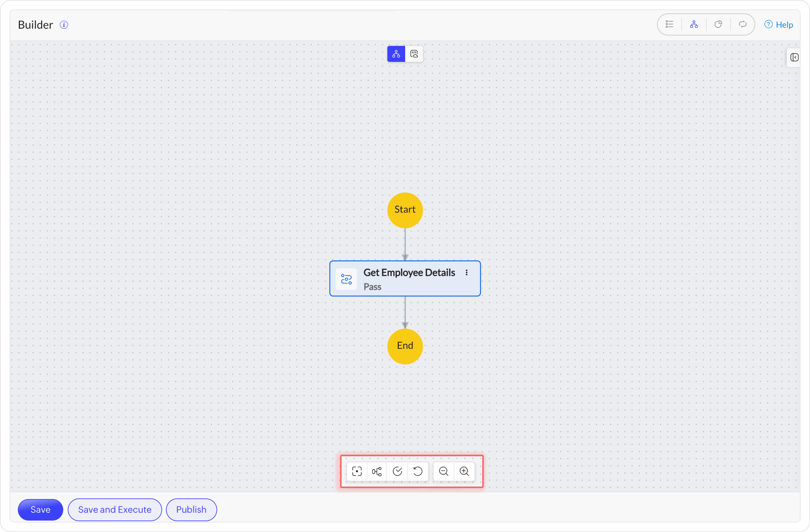810x532 pixels.
Task: Open the Help link
Action: [779, 25]
